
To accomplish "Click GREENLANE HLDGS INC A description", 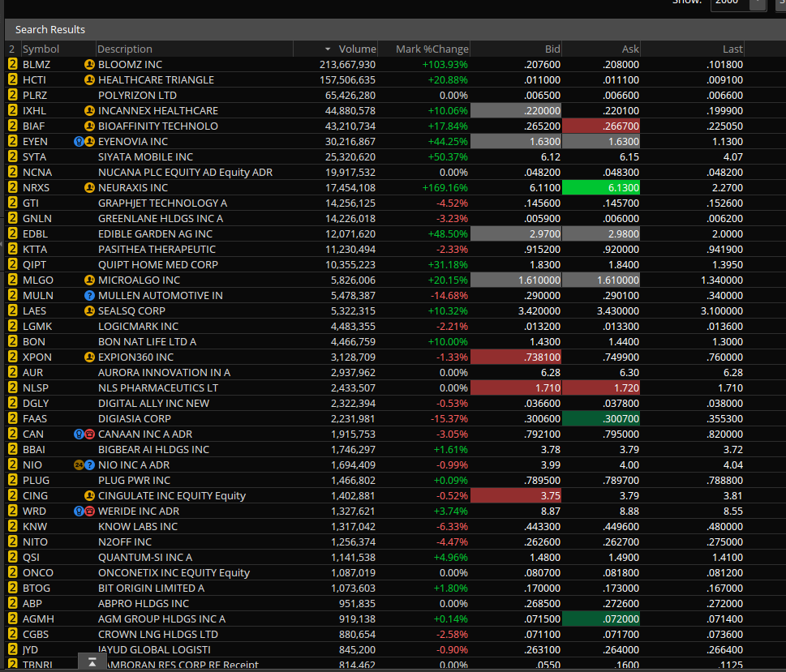I will tap(161, 219).
